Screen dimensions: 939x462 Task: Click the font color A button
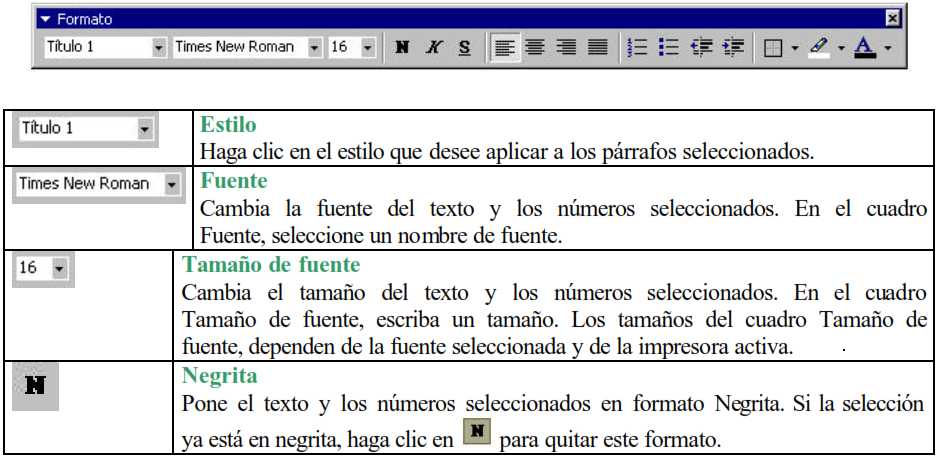pos(865,48)
